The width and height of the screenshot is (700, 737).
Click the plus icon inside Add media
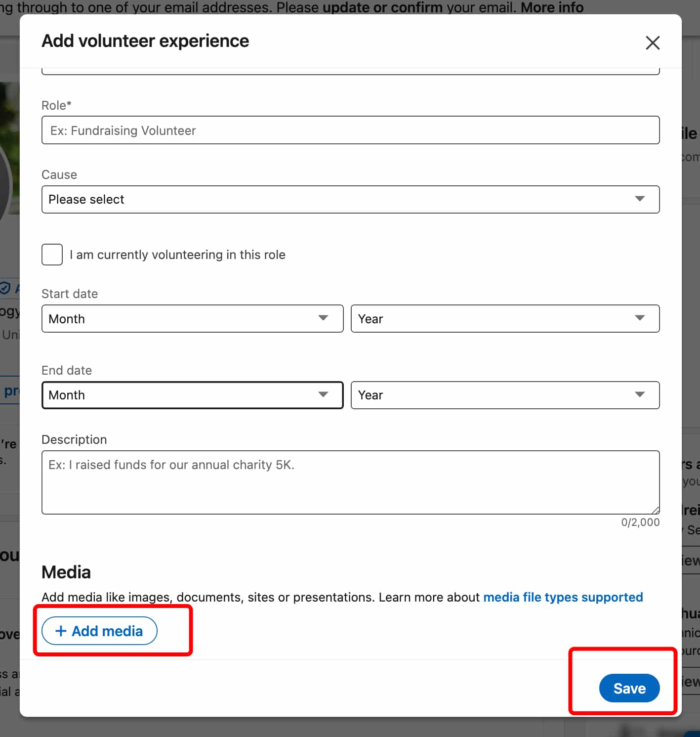coord(61,631)
